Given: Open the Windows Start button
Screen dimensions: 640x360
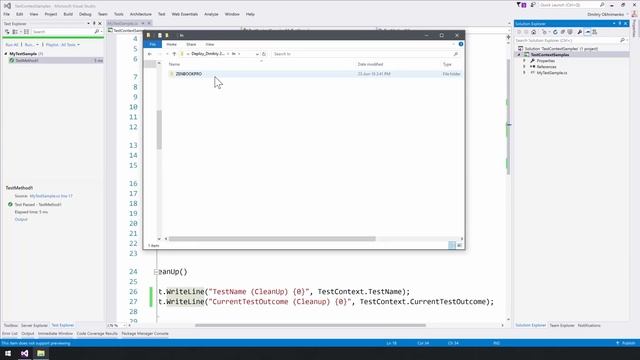Looking at the screenshot, I should coord(8,353).
